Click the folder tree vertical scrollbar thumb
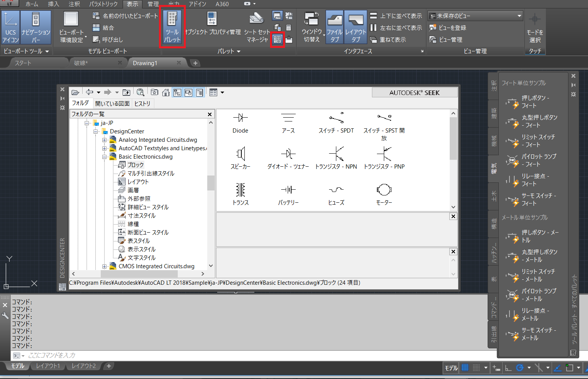This screenshot has height=379, width=588. [211, 183]
